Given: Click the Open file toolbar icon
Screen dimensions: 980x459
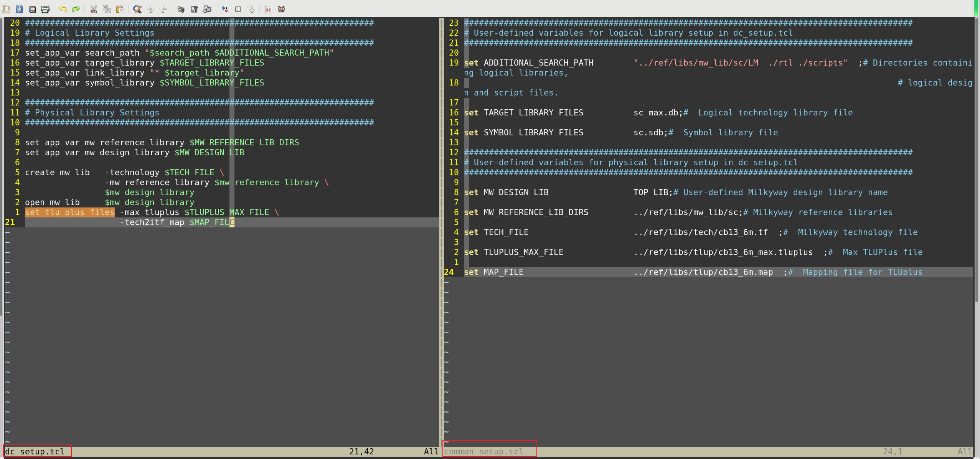Looking at the screenshot, I should (7, 9).
